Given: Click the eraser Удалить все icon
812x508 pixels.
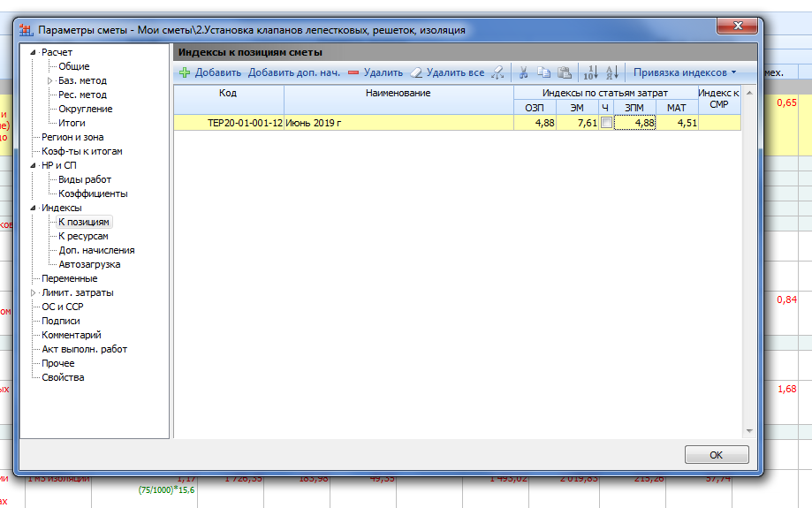Looking at the screenshot, I should (x=416, y=72).
